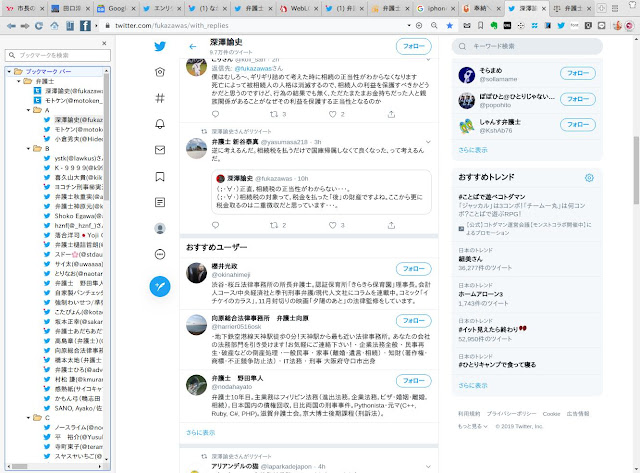Click the ブックマークを検索 search field
The width and height of the screenshot is (640, 473).
[x=58, y=55]
